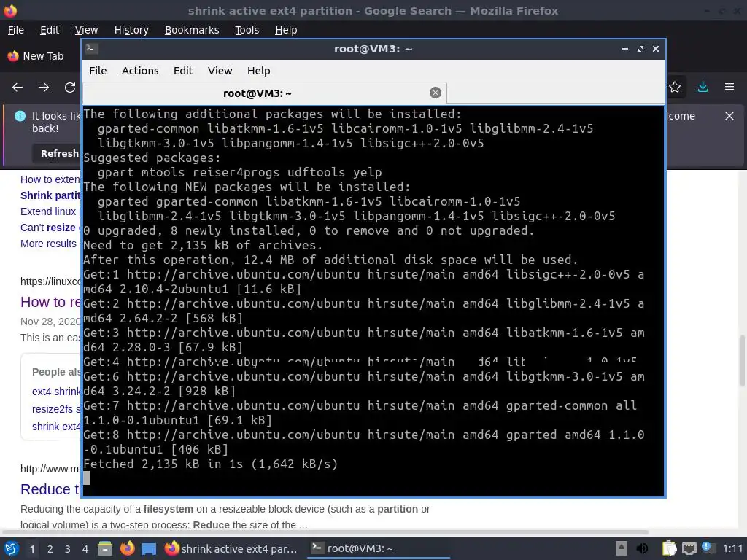This screenshot has width=747, height=560.
Task: Open the Lubuntu start menu icon
Action: click(x=11, y=548)
